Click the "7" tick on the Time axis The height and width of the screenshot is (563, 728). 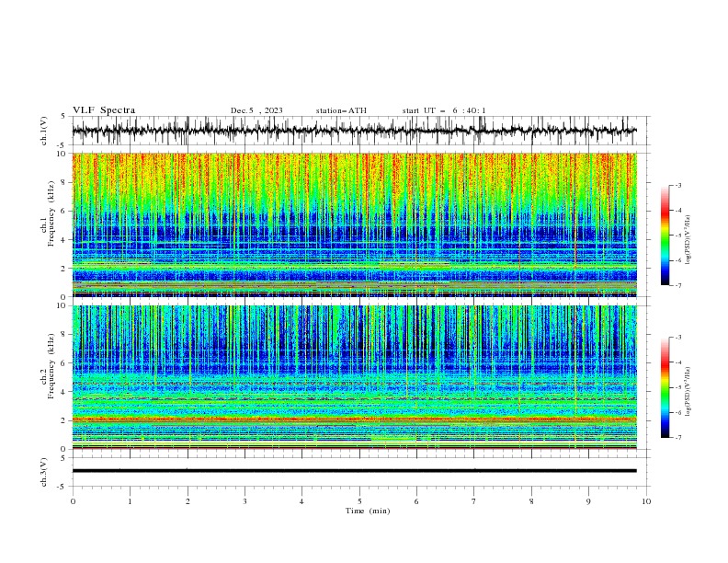coord(474,501)
